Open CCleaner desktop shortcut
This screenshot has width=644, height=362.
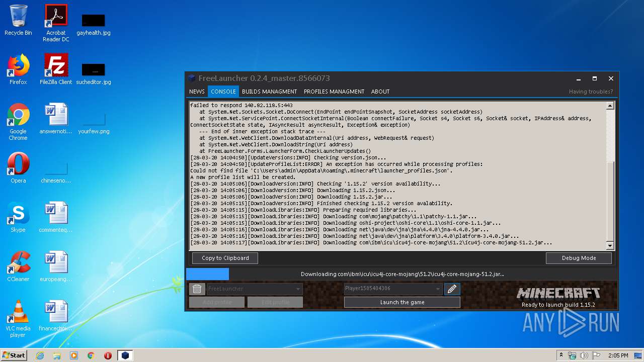point(18,267)
